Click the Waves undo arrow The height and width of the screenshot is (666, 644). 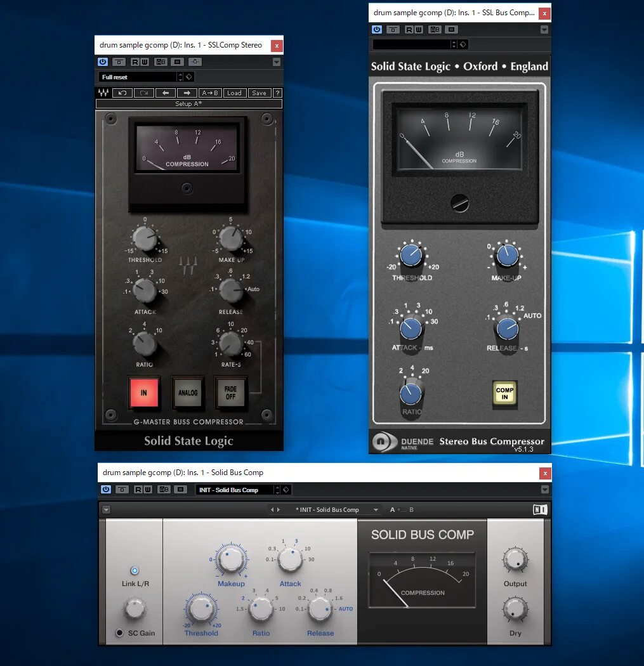122,93
